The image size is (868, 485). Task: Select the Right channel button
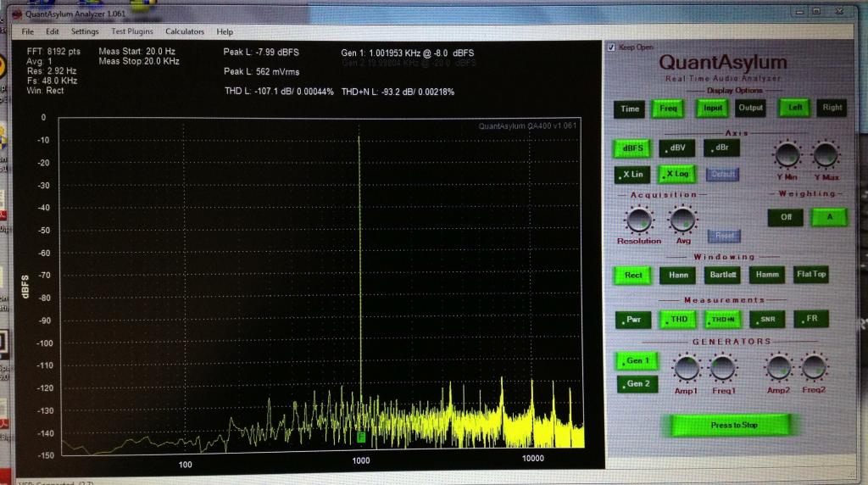tap(832, 108)
